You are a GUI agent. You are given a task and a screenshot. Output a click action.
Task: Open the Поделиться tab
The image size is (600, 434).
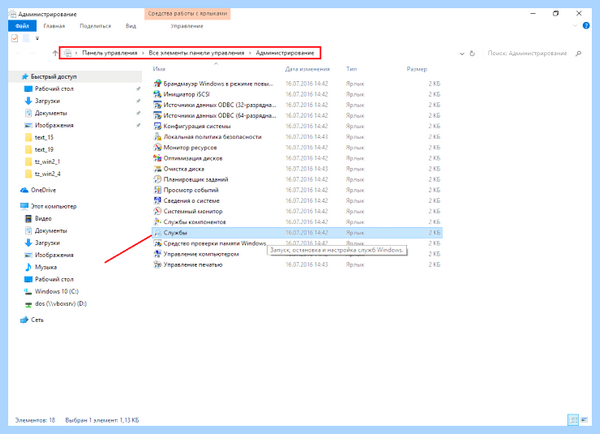(95, 26)
